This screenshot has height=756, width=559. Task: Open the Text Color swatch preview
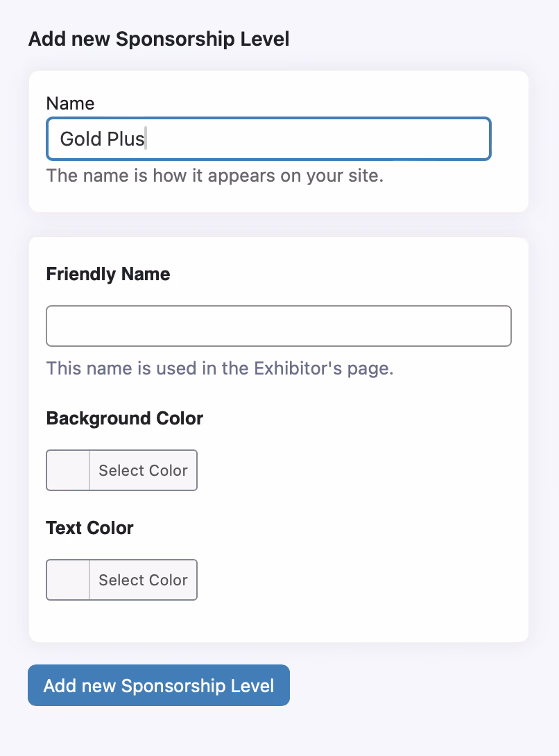[x=68, y=580]
